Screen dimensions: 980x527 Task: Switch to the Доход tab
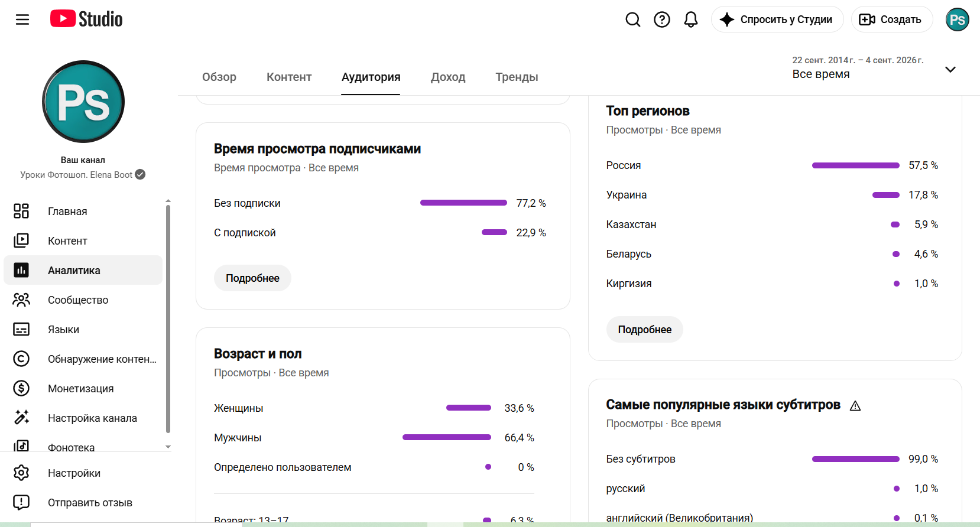[x=448, y=77]
